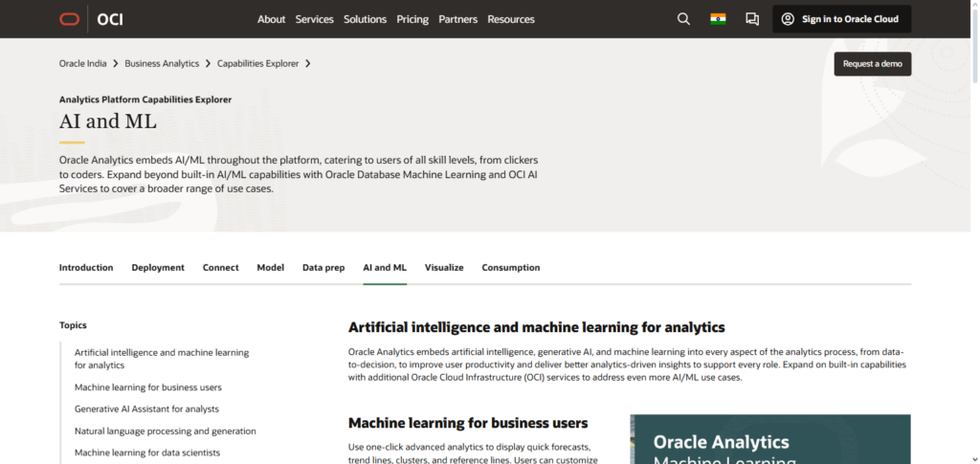Click the Oracle Analytics Machine Learning image
980x464 pixels.
coord(770,439)
